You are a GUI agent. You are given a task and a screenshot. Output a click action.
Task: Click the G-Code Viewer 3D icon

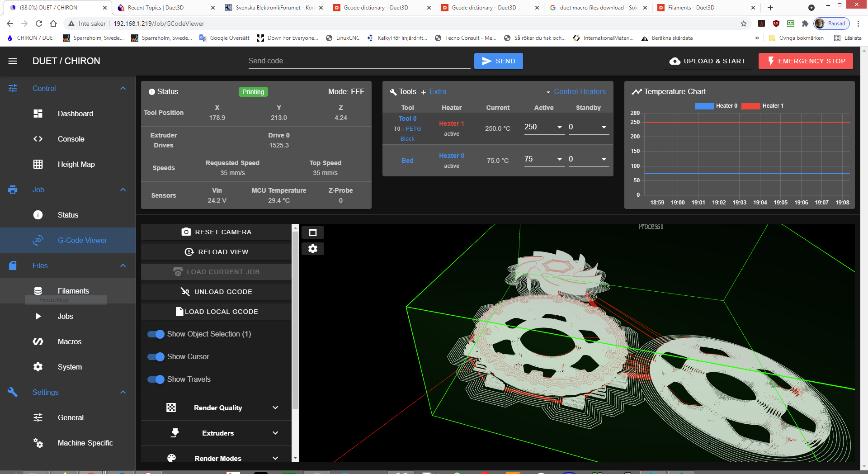point(38,240)
